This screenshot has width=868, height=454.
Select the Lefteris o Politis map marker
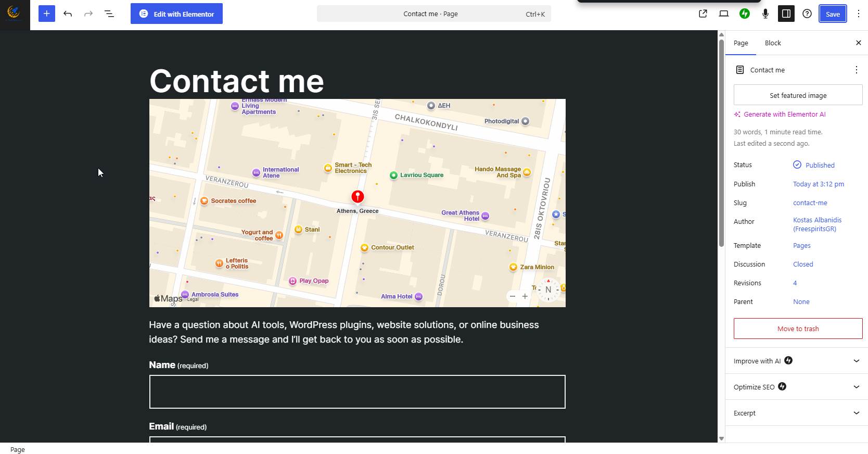(219, 263)
